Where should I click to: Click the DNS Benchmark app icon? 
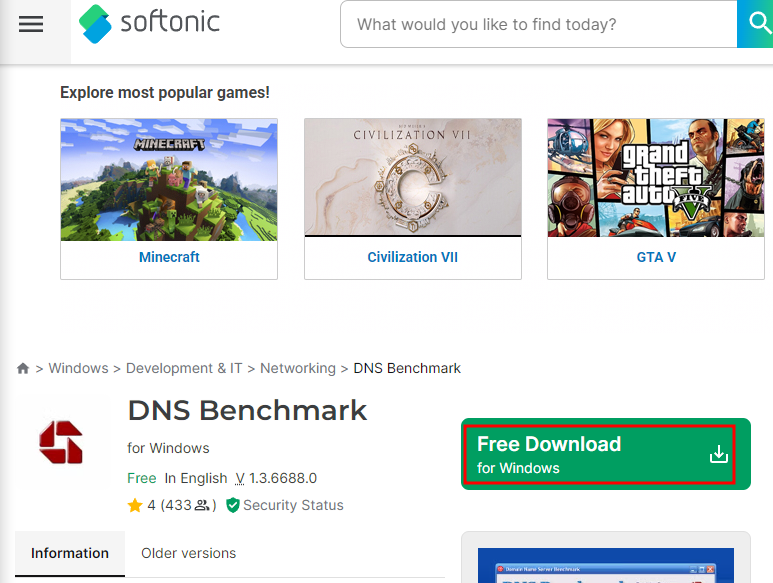(x=61, y=442)
